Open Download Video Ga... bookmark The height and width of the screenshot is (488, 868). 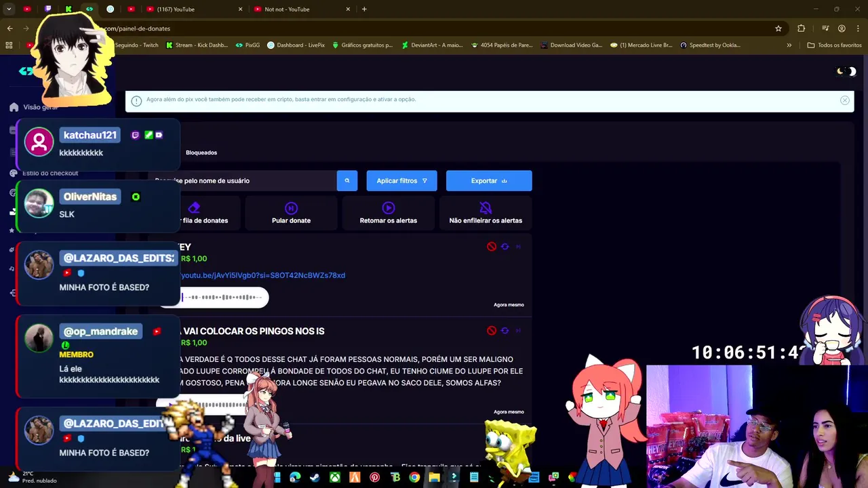(x=571, y=45)
